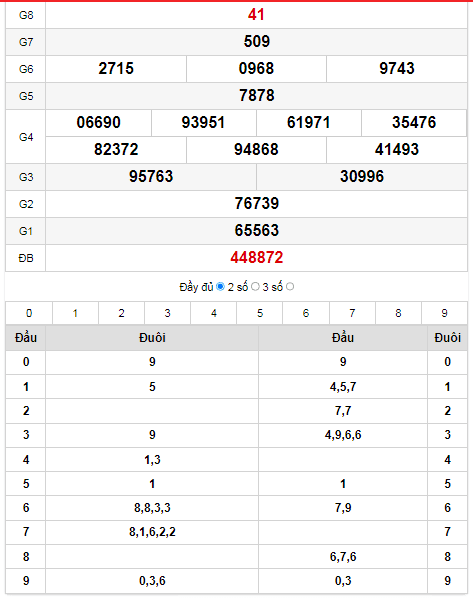473x599 pixels.
Task: Click digit filter 6 in number row
Action: [306, 313]
